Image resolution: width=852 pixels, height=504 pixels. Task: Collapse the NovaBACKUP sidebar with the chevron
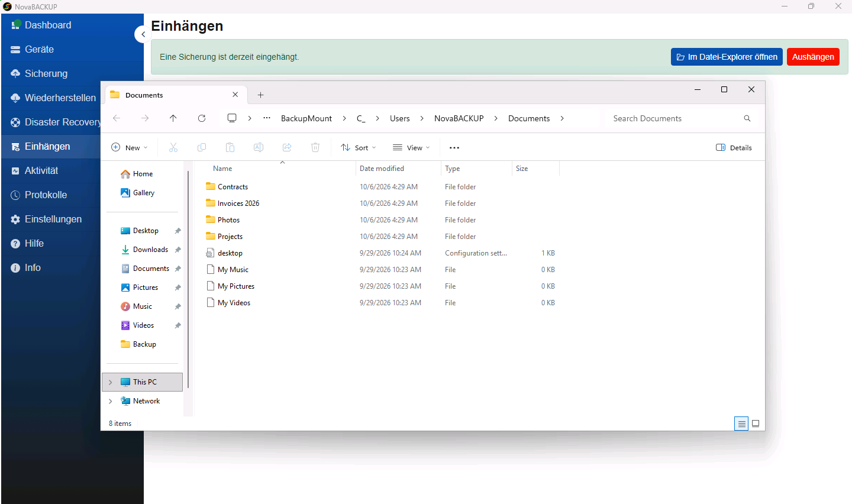coord(143,34)
